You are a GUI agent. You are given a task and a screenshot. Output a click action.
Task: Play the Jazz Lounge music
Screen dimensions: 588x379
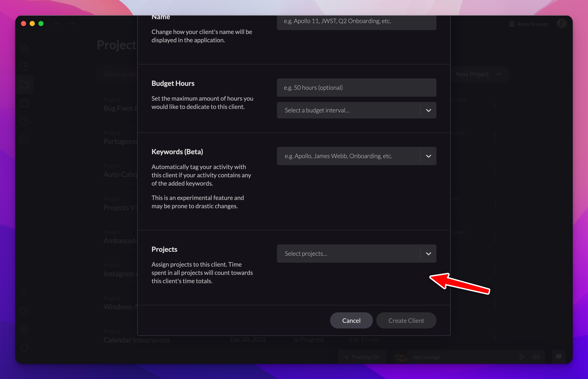[x=522, y=357]
